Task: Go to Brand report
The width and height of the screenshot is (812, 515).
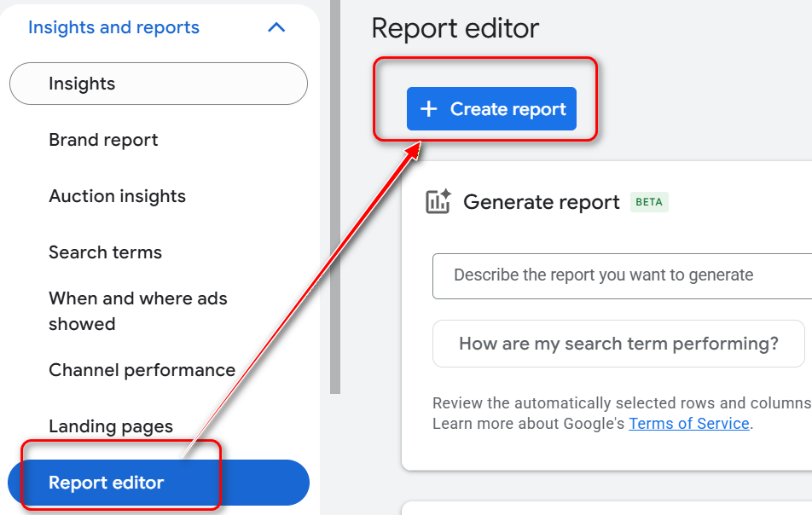Action: point(103,140)
